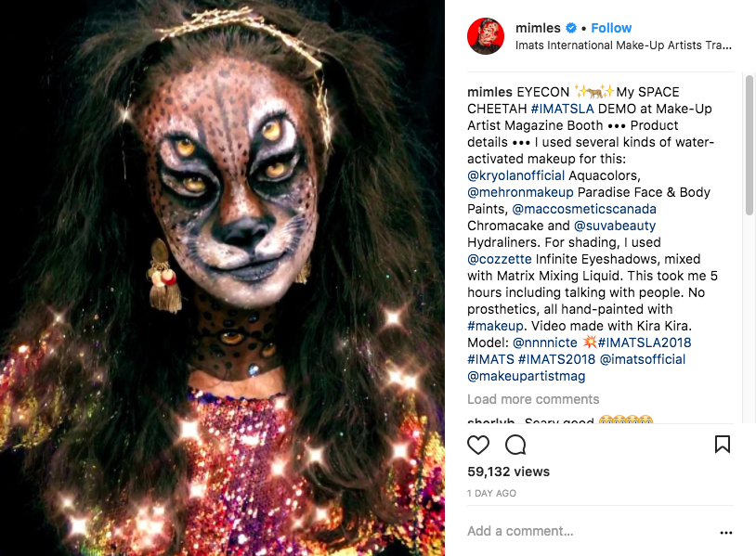Click the comments panel scrollbar
The width and height of the screenshot is (756, 556).
749,149
